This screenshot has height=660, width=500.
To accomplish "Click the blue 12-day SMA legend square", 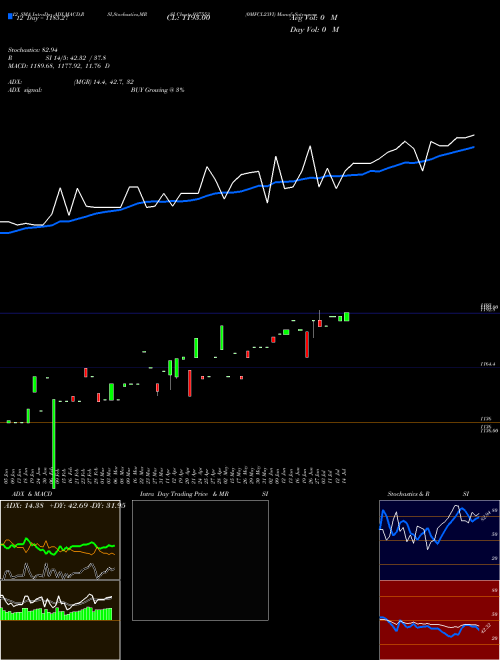I will [10, 17].
